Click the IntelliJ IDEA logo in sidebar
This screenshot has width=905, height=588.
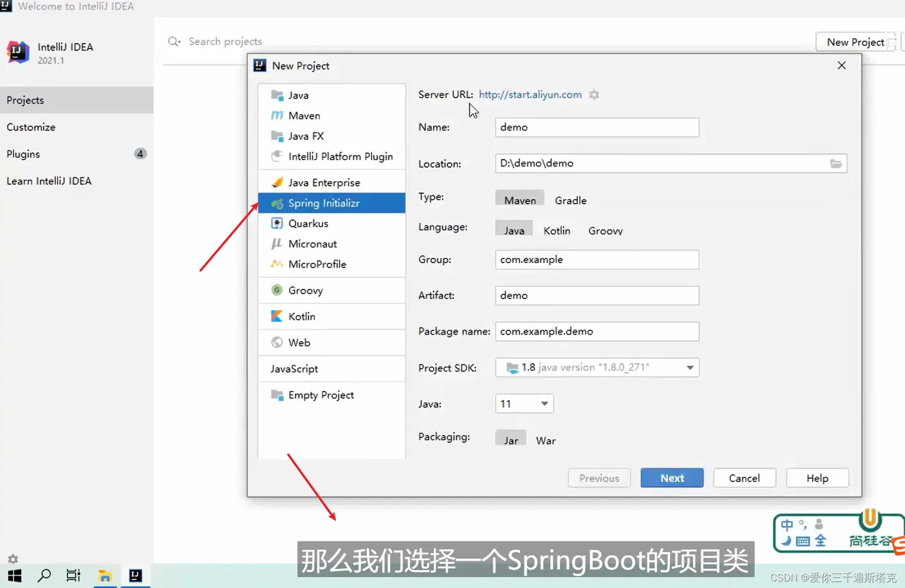(18, 52)
